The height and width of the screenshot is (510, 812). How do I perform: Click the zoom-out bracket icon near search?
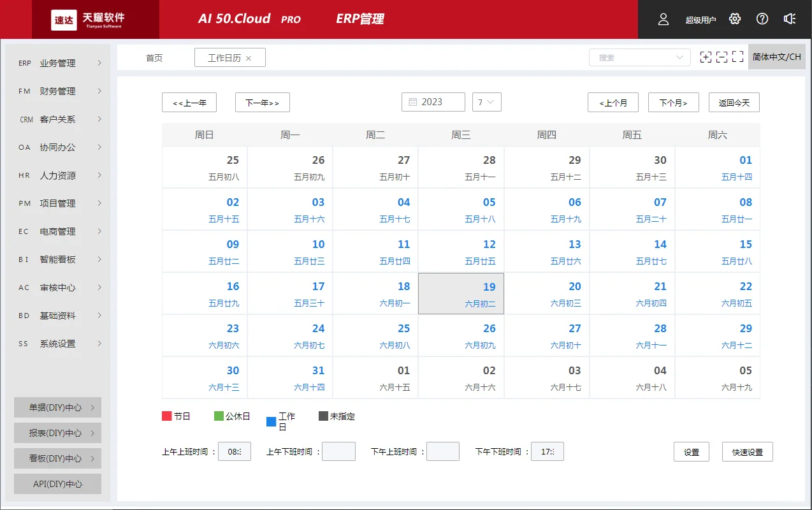tap(722, 57)
